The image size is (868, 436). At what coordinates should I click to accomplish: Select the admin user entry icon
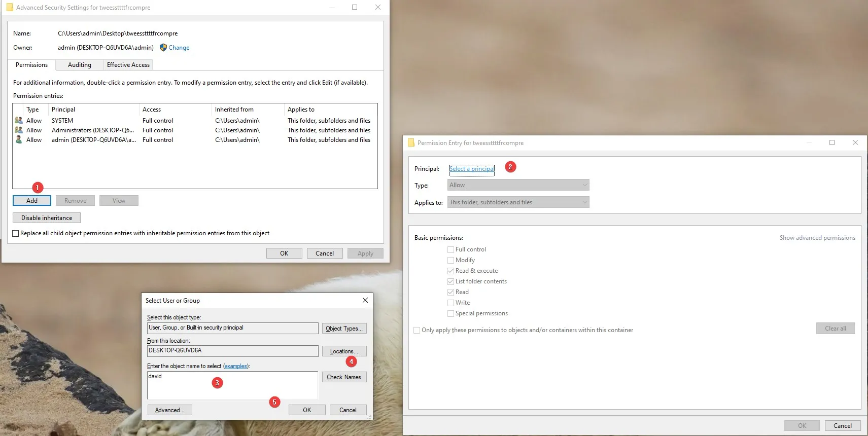click(x=19, y=140)
